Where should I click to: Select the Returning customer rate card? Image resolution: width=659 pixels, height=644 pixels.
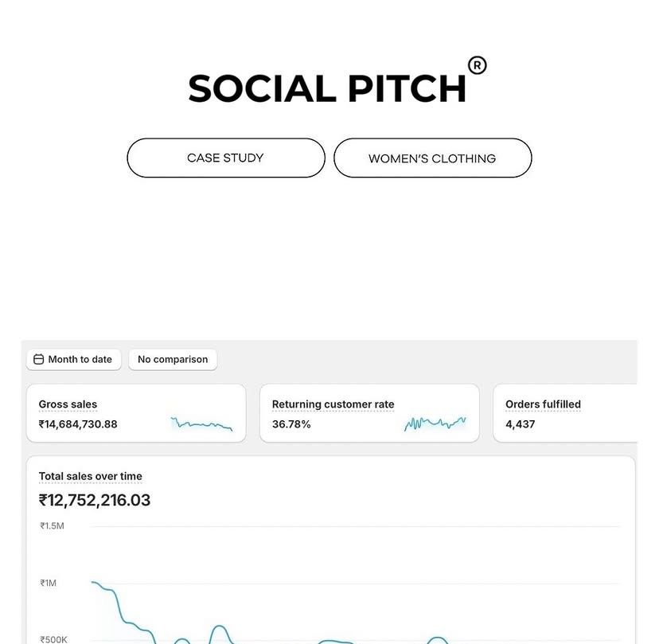click(x=368, y=412)
